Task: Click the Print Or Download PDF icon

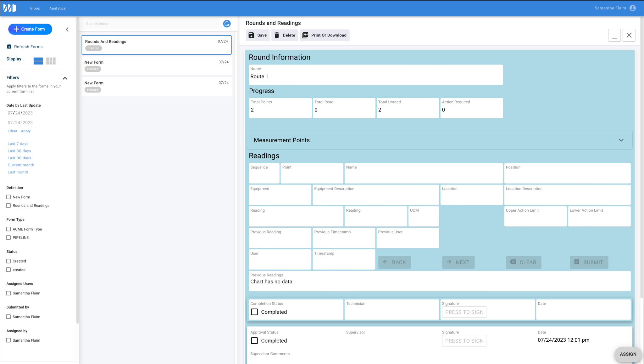Action: tap(305, 35)
